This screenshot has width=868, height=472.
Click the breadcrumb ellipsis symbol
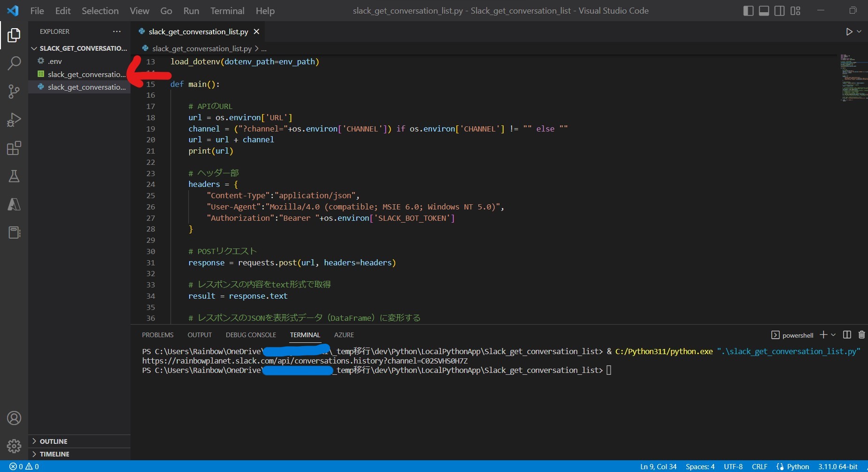pos(264,48)
